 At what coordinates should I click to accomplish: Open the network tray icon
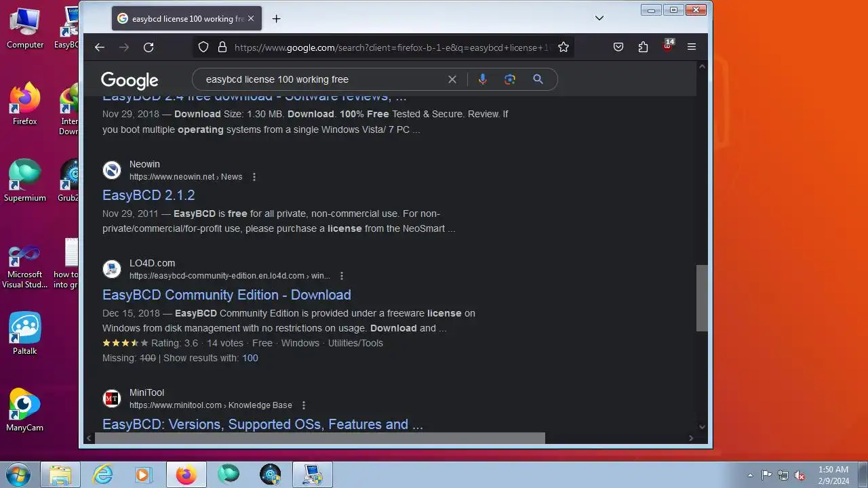(x=783, y=475)
